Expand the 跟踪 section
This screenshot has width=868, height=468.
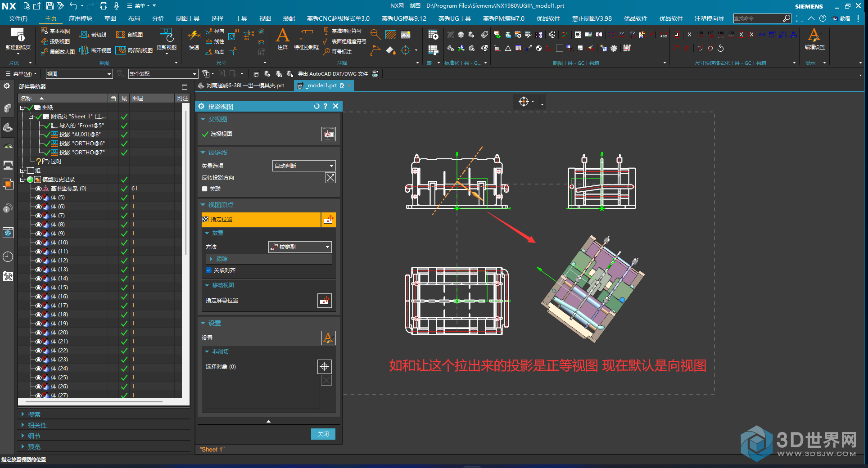211,259
